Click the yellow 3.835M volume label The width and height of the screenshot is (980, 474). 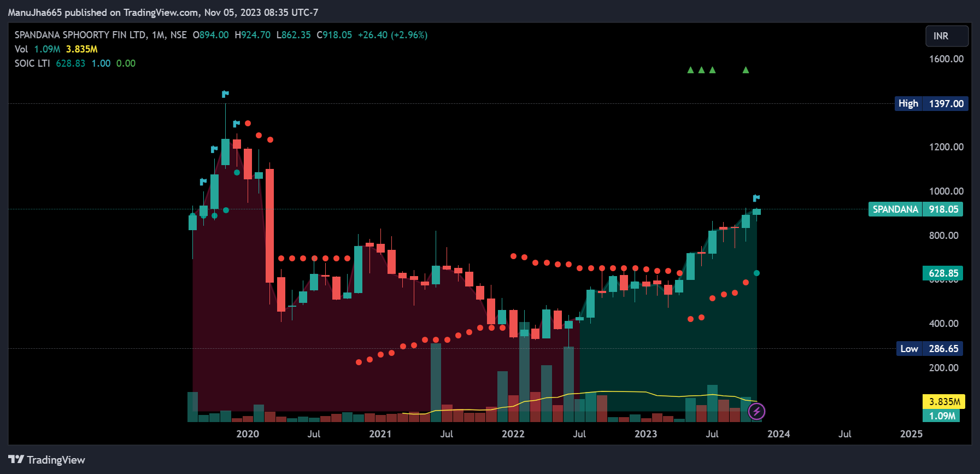click(944, 402)
